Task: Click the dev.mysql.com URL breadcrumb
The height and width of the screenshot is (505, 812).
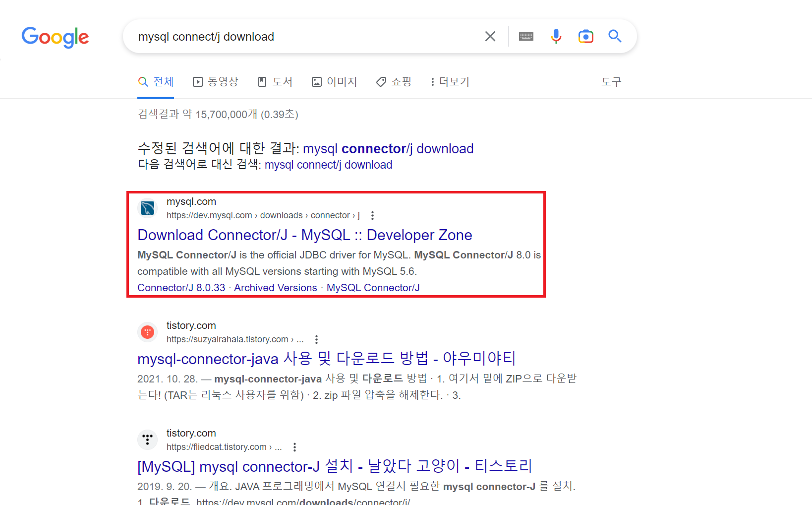Action: click(263, 215)
